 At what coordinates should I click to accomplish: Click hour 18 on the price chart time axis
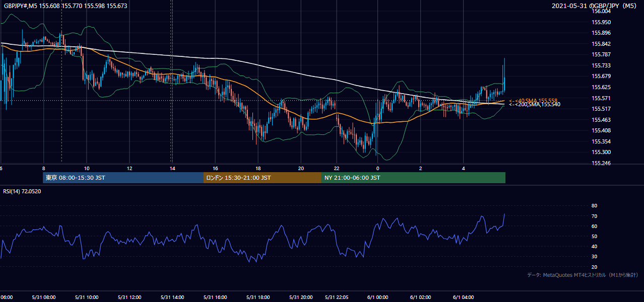point(259,168)
